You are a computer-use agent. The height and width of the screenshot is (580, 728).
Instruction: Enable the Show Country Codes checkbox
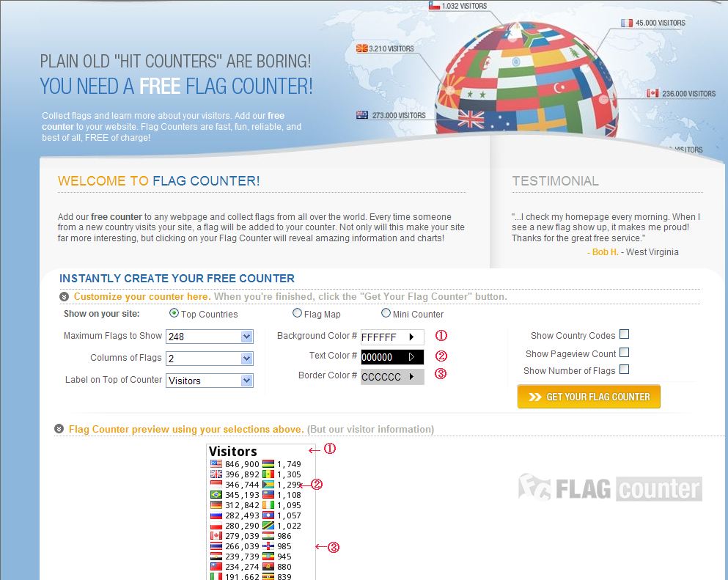click(x=624, y=334)
